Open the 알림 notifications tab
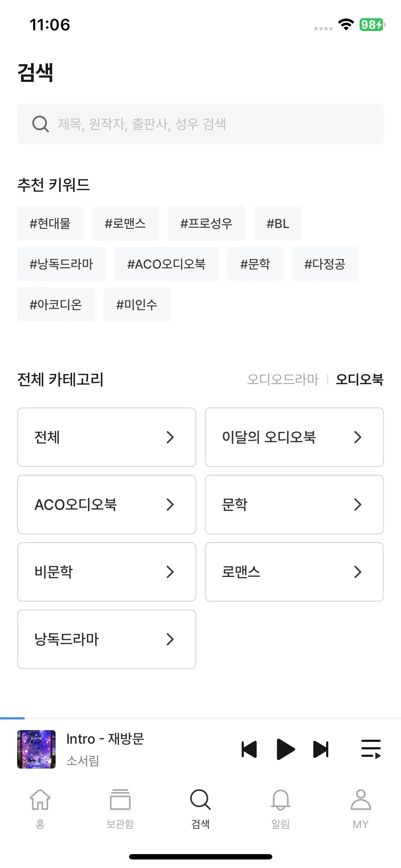Image resolution: width=401 pixels, height=868 pixels. tap(281, 806)
